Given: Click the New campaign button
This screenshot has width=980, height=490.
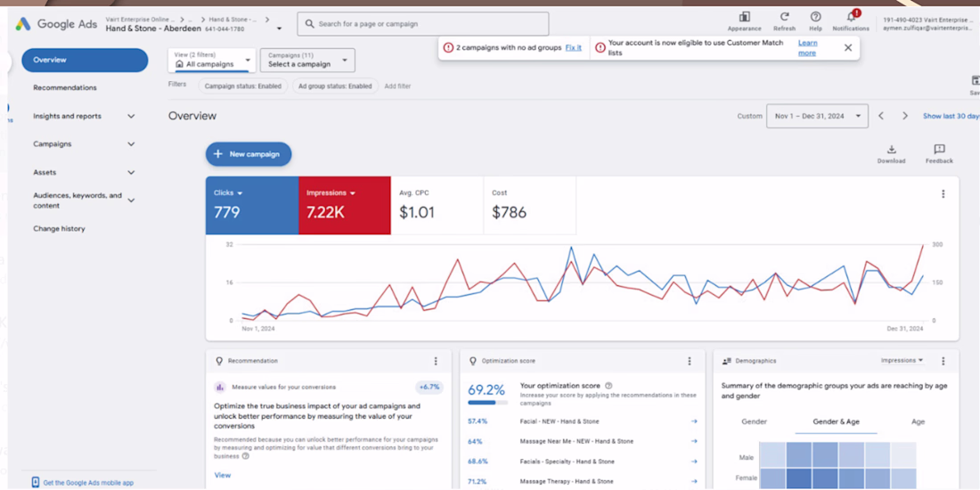Looking at the screenshot, I should (249, 154).
